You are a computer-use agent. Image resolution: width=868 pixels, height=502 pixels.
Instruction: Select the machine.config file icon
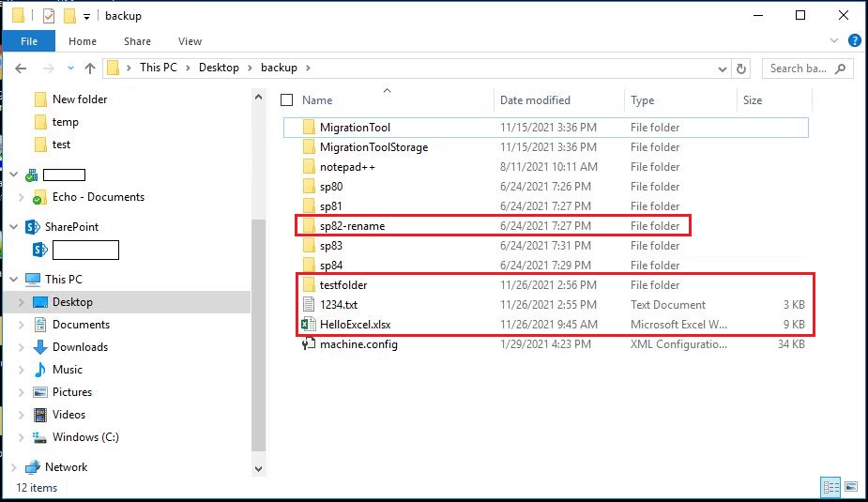[309, 344]
